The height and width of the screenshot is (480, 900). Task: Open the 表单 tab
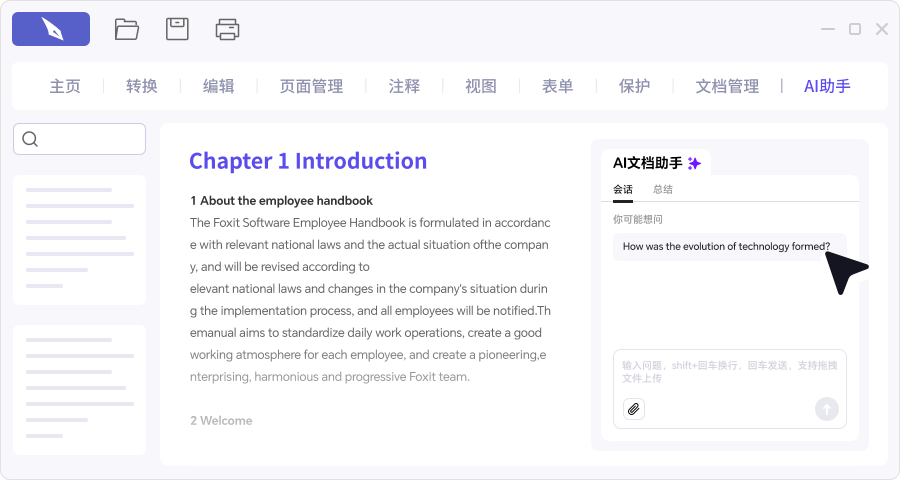(x=557, y=86)
